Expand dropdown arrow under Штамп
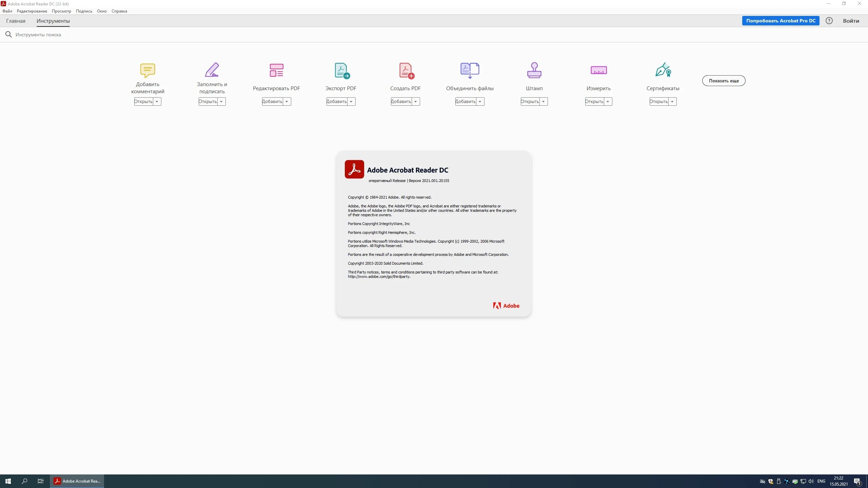Image resolution: width=868 pixels, height=488 pixels. click(x=544, y=102)
